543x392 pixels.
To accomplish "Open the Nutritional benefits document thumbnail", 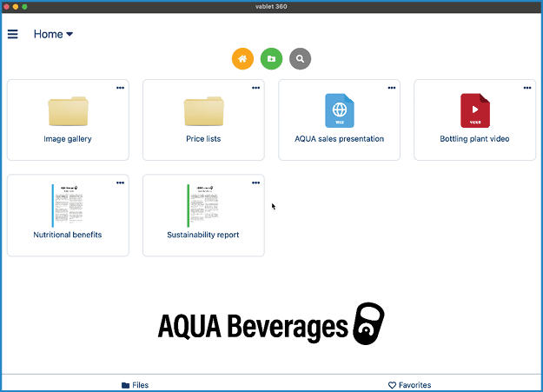I will (x=68, y=205).
